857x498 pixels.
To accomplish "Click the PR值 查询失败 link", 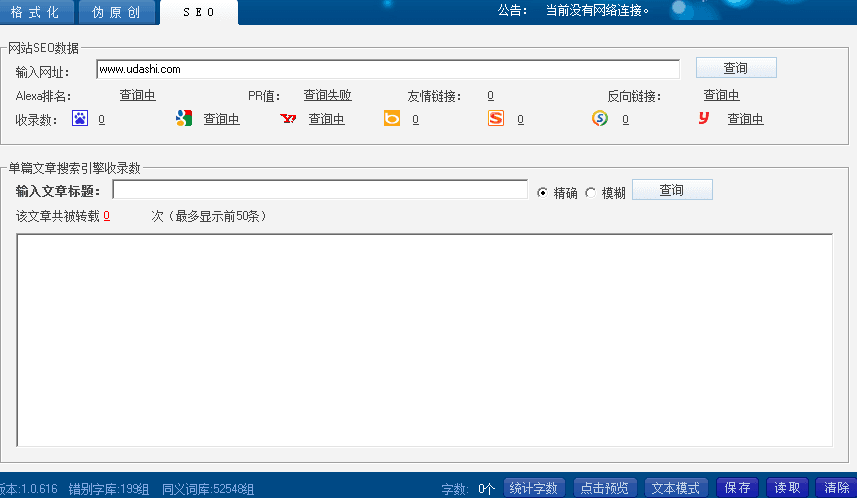I will coord(327,95).
